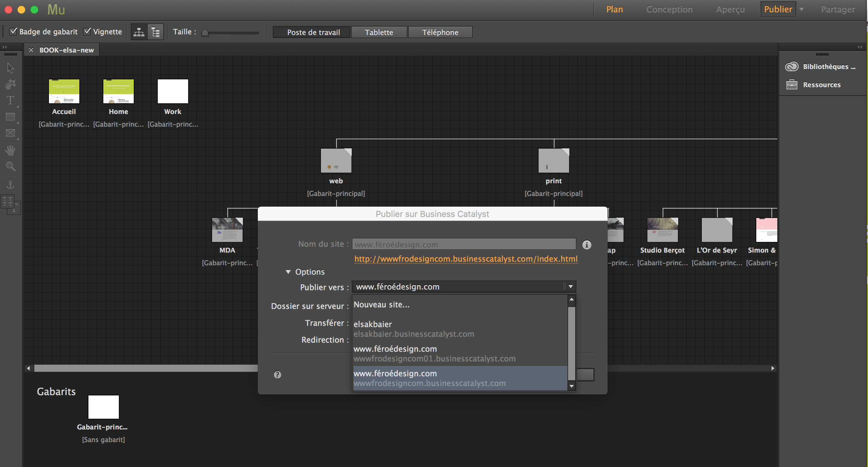This screenshot has width=868, height=467.
Task: Switch to Conception view
Action: 669,9
